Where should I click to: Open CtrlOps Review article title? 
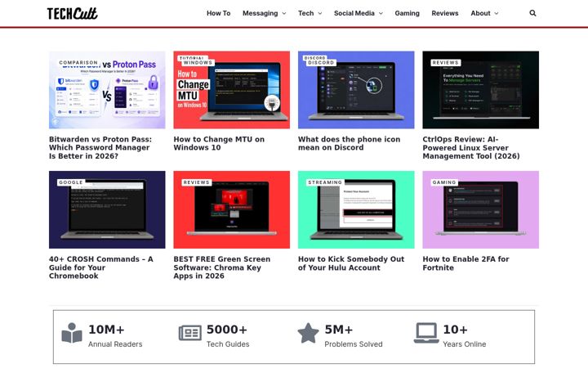(471, 147)
